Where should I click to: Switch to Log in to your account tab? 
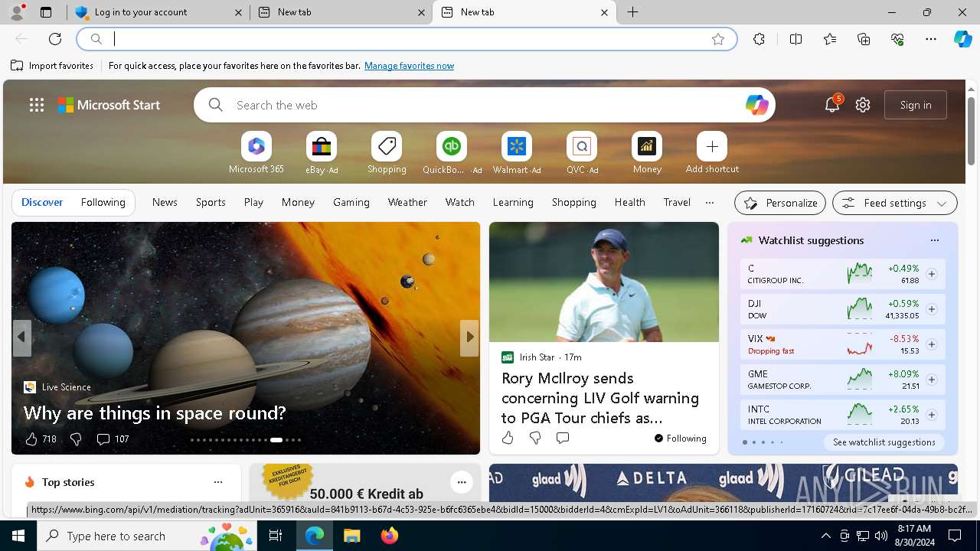[x=158, y=12]
